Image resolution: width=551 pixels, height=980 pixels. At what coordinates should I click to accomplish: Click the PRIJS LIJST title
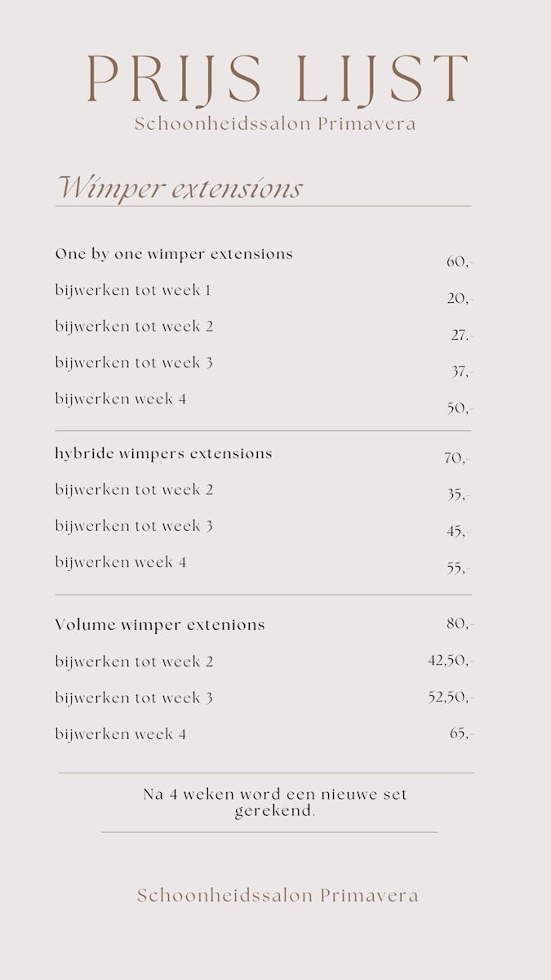tap(277, 80)
